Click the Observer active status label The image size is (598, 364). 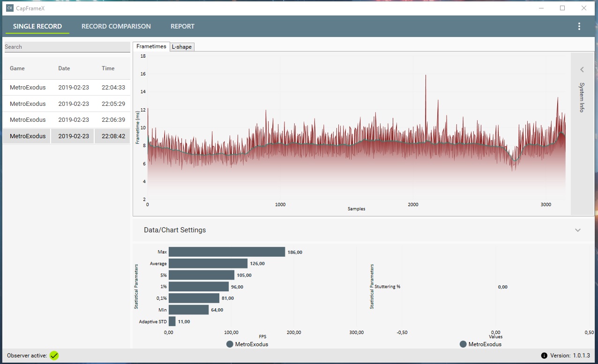(x=27, y=356)
